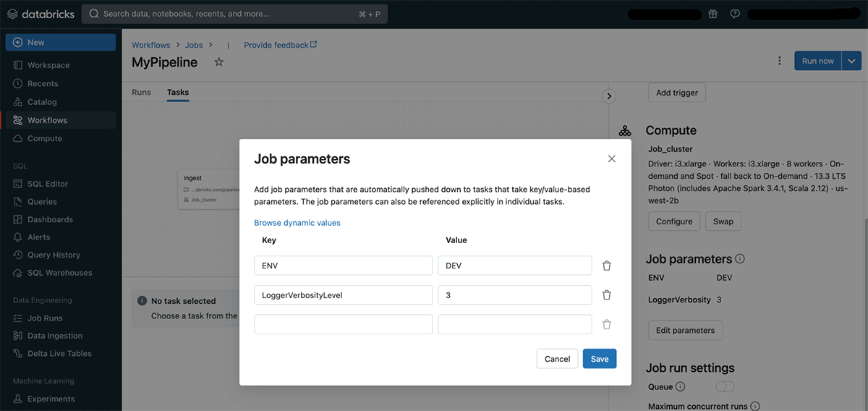Click the Cancel button in dialog

pos(557,359)
